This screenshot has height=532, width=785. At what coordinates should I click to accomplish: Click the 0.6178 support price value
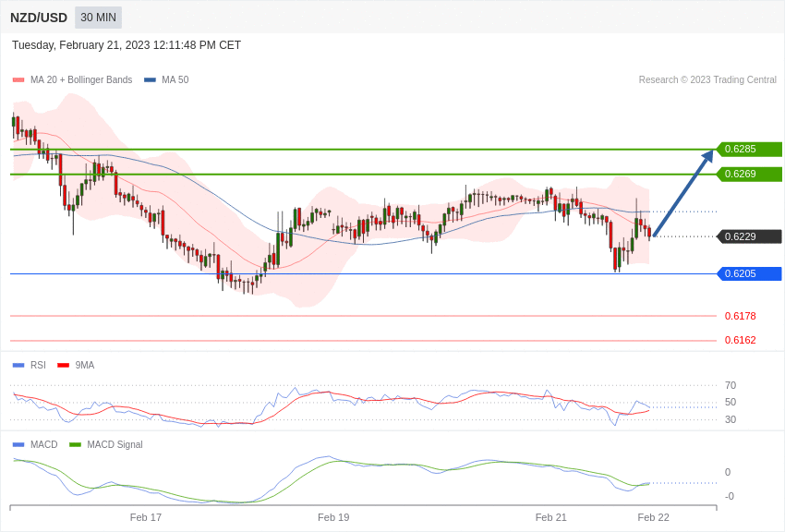[x=741, y=316]
